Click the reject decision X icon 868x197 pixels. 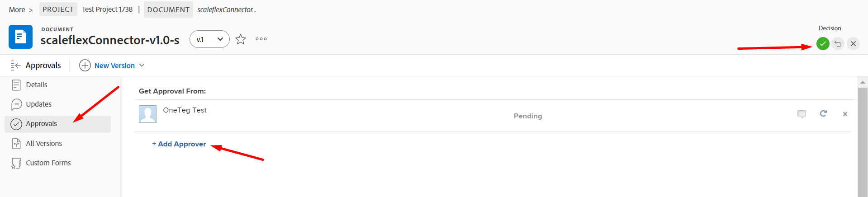pyautogui.click(x=853, y=44)
